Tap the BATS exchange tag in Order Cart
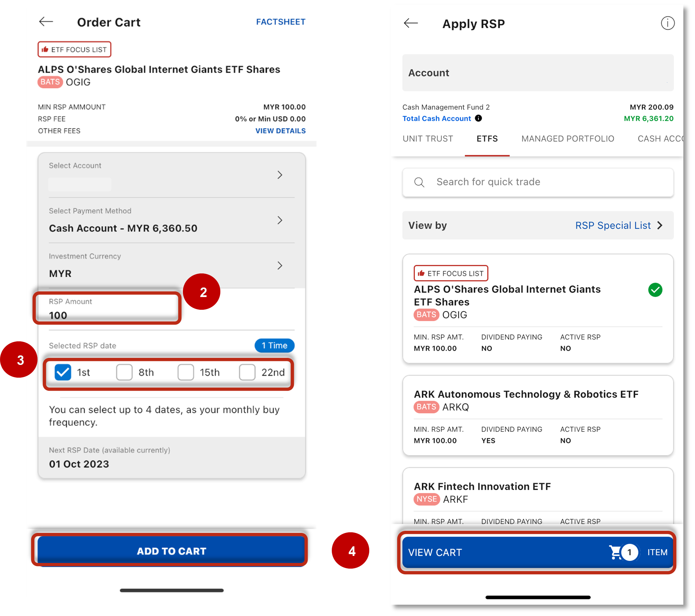Image resolution: width=695 pixels, height=616 pixels. (x=50, y=82)
